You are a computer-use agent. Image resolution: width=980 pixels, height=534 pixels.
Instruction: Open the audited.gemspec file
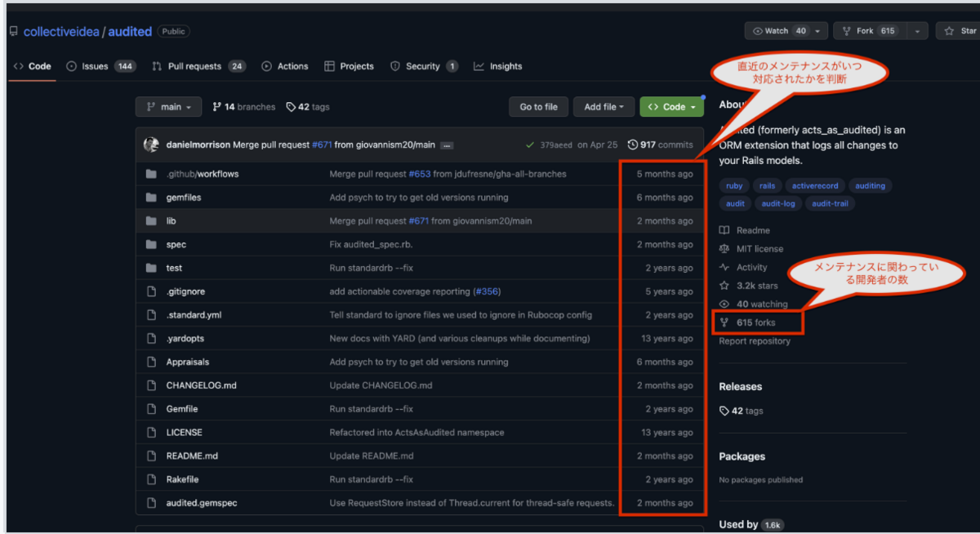click(x=202, y=503)
